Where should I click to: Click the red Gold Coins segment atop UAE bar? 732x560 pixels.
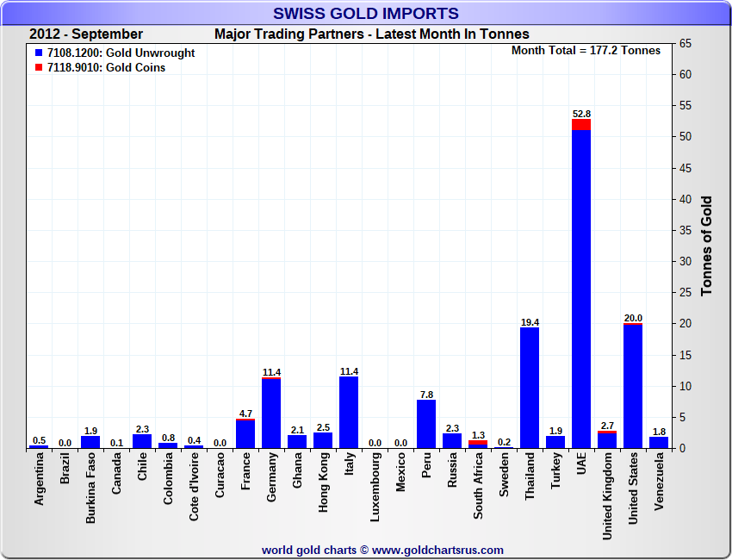point(581,124)
